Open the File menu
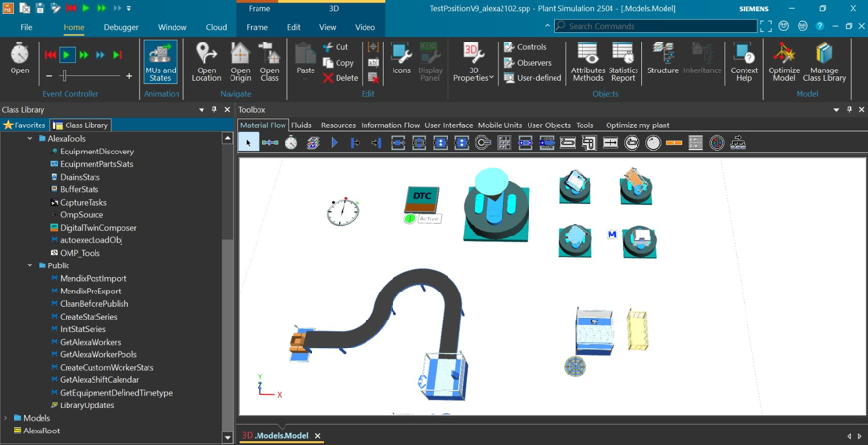Image resolution: width=868 pixels, height=445 pixels. pyautogui.click(x=26, y=27)
